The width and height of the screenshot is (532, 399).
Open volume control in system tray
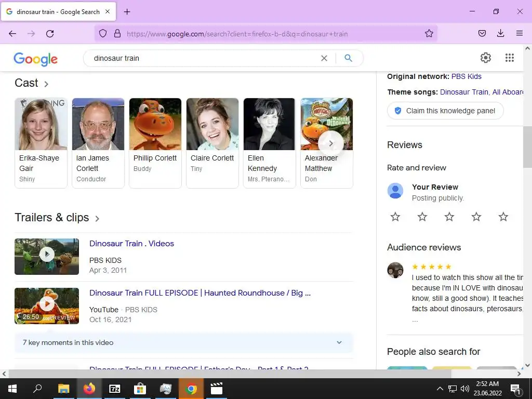[465, 389]
